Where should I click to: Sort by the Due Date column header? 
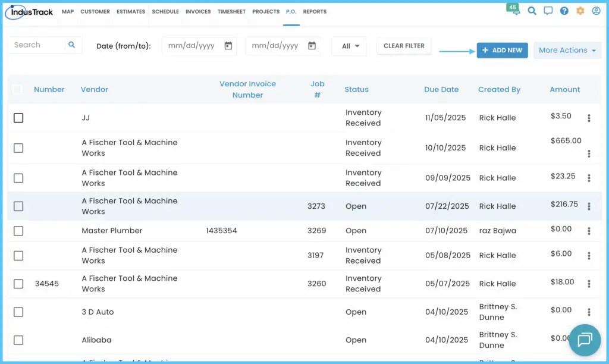pyautogui.click(x=441, y=89)
